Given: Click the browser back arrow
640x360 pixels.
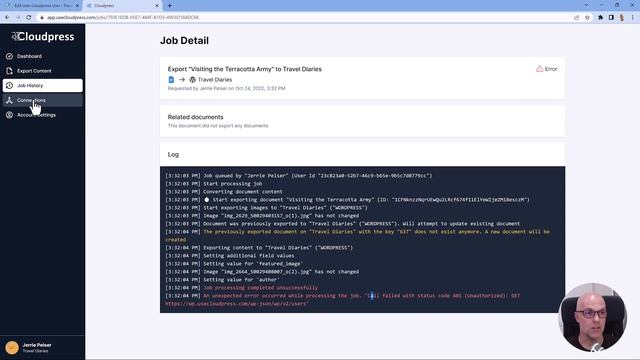Looking at the screenshot, I should [7, 18].
